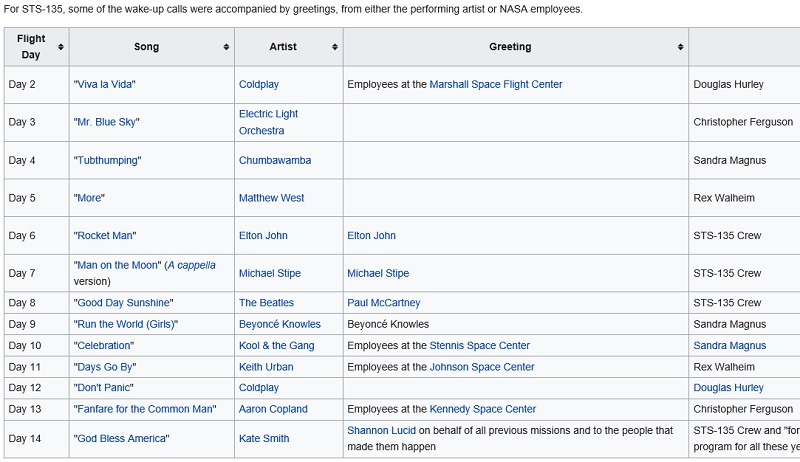Sort table by Song column arrows
800x462 pixels.
click(x=226, y=47)
